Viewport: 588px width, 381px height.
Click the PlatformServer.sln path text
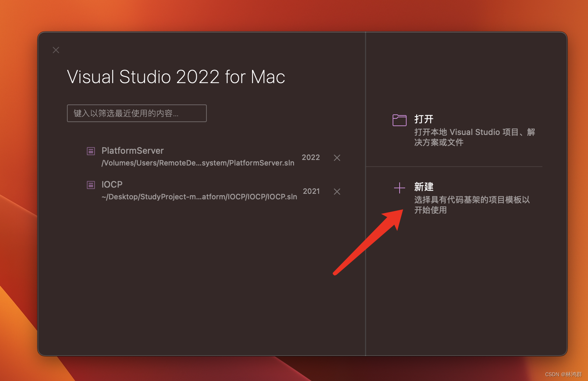pyautogui.click(x=198, y=163)
